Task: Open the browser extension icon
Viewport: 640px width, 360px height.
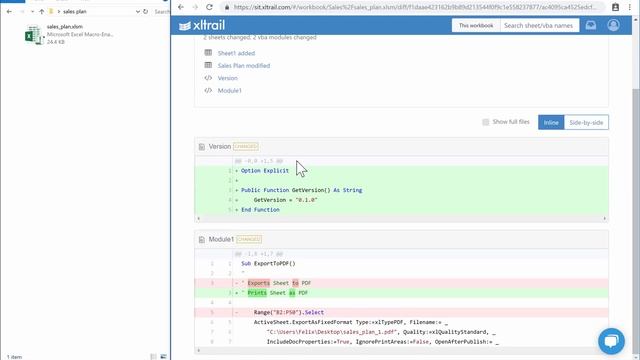Action: click(616, 7)
